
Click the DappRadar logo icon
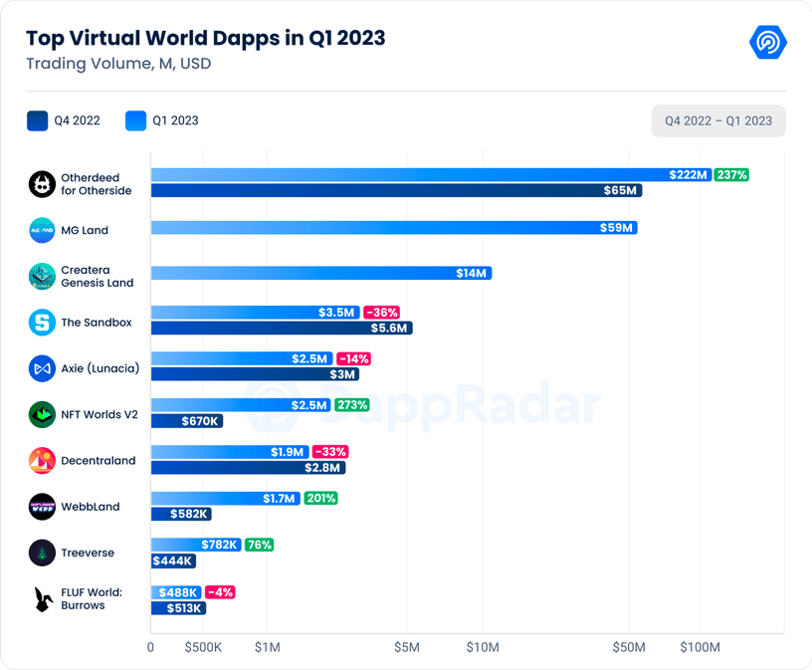767,42
